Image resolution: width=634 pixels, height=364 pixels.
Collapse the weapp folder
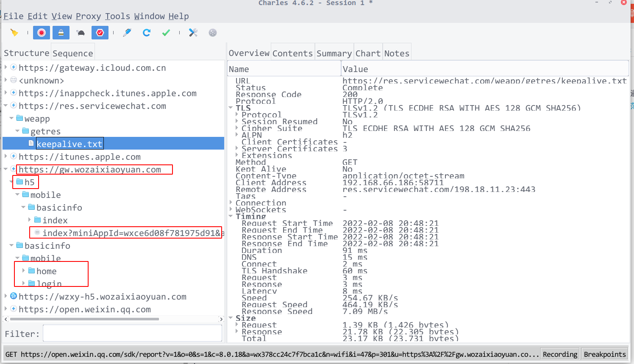click(x=12, y=118)
